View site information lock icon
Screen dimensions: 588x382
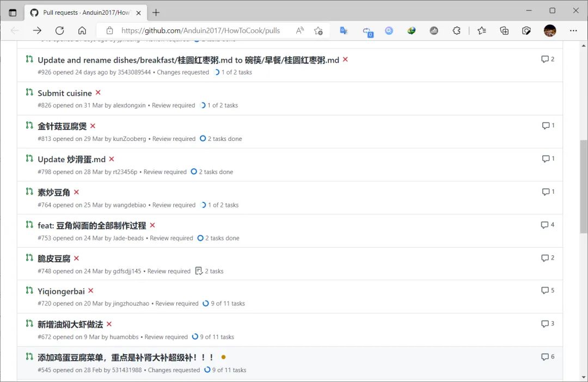click(109, 30)
